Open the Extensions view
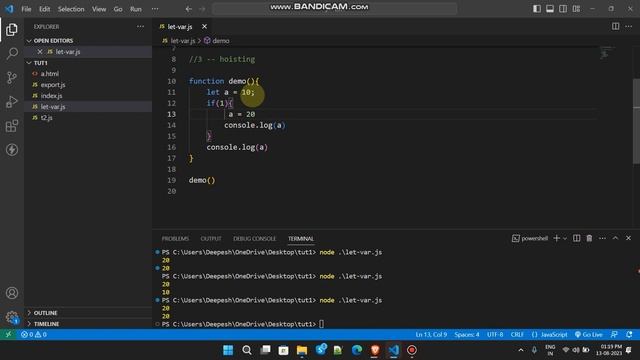The width and height of the screenshot is (640, 360). point(12,126)
